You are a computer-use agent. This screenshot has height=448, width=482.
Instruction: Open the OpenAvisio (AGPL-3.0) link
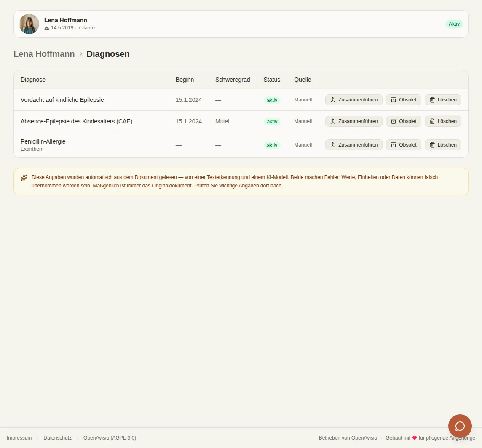pos(110,438)
